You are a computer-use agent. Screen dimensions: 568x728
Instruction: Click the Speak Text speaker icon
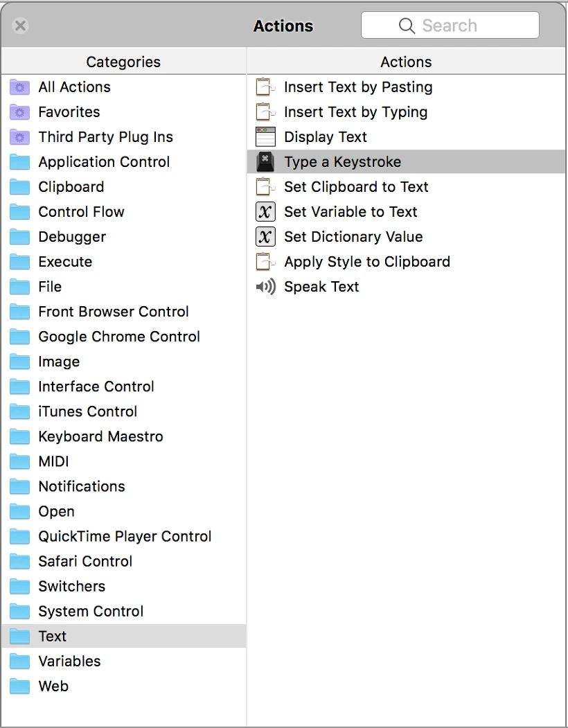tap(266, 287)
